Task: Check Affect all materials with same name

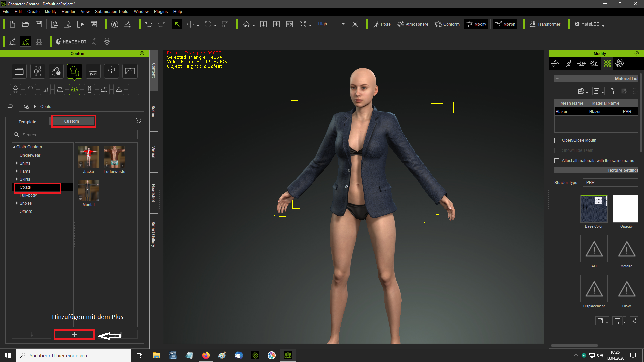Action: tap(557, 161)
